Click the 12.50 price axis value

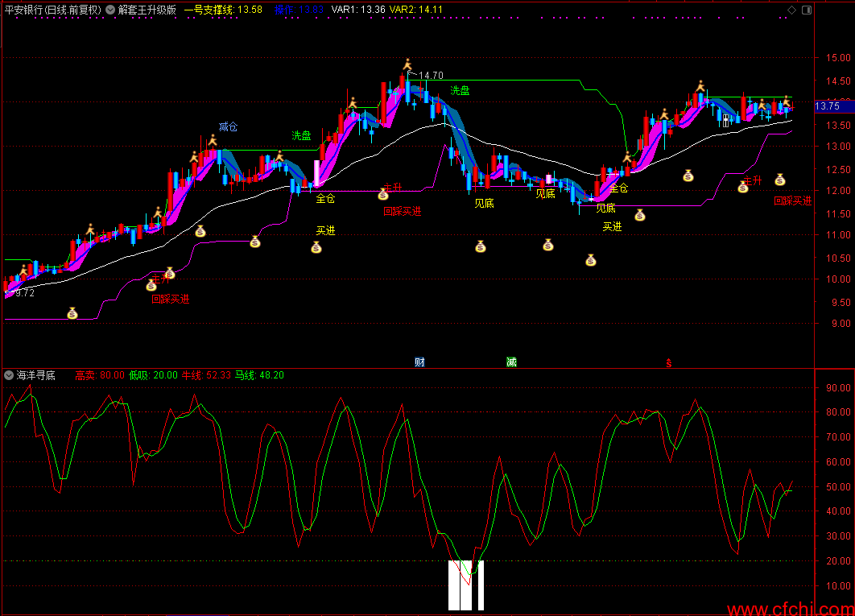[838, 170]
